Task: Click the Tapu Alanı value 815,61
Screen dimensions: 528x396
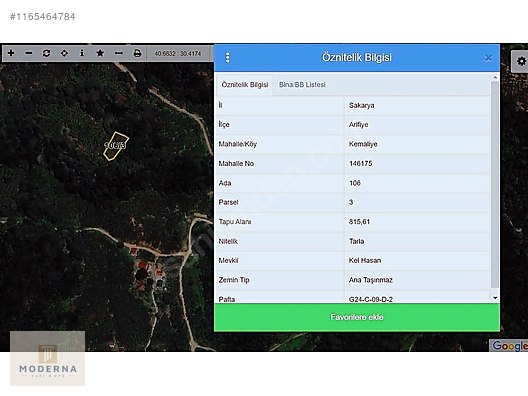Action: (359, 222)
